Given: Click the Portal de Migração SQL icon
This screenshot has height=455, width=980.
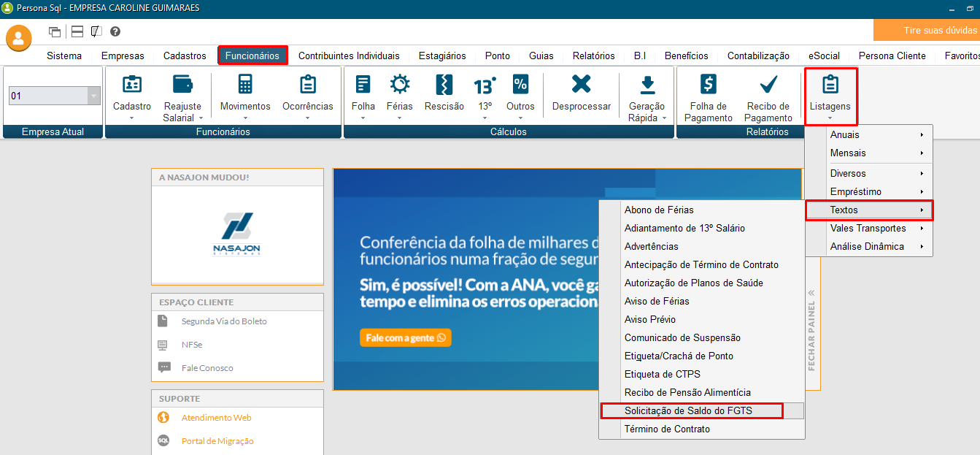Looking at the screenshot, I should [x=164, y=441].
